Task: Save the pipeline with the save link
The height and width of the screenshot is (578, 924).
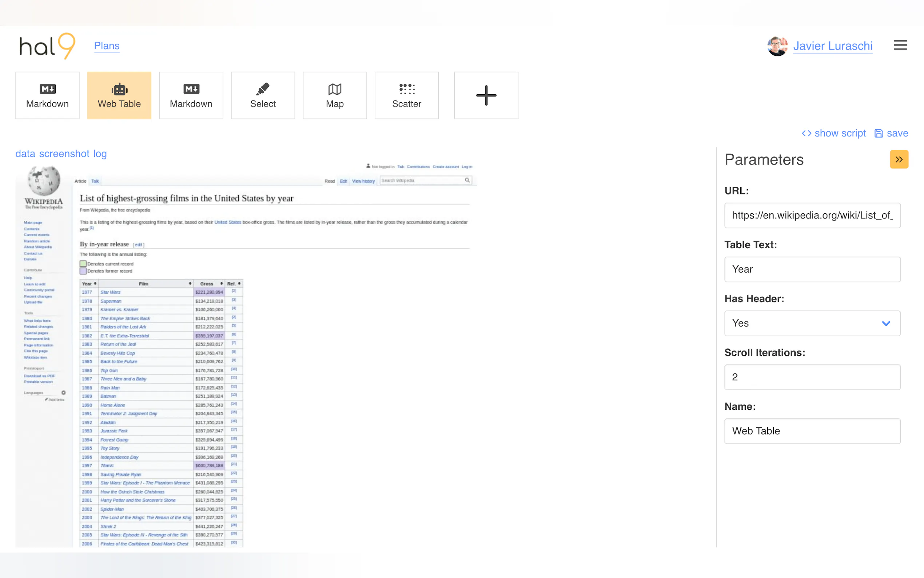Action: [891, 133]
